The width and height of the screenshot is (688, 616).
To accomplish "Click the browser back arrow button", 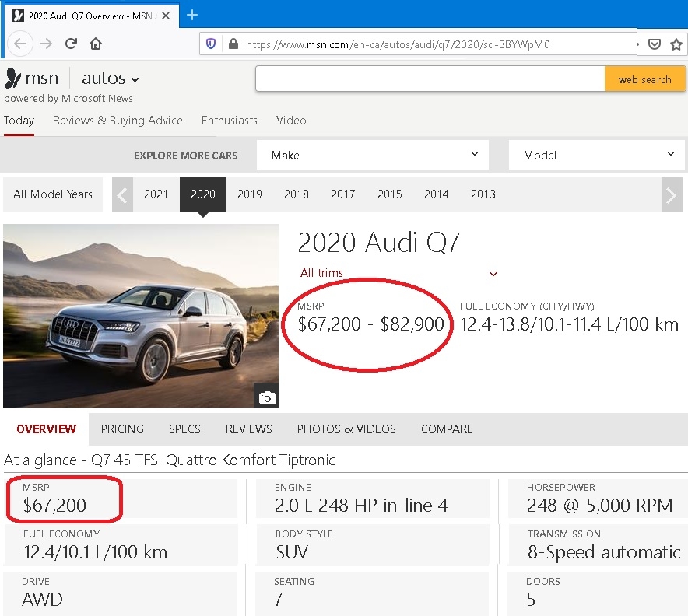I will tap(20, 44).
